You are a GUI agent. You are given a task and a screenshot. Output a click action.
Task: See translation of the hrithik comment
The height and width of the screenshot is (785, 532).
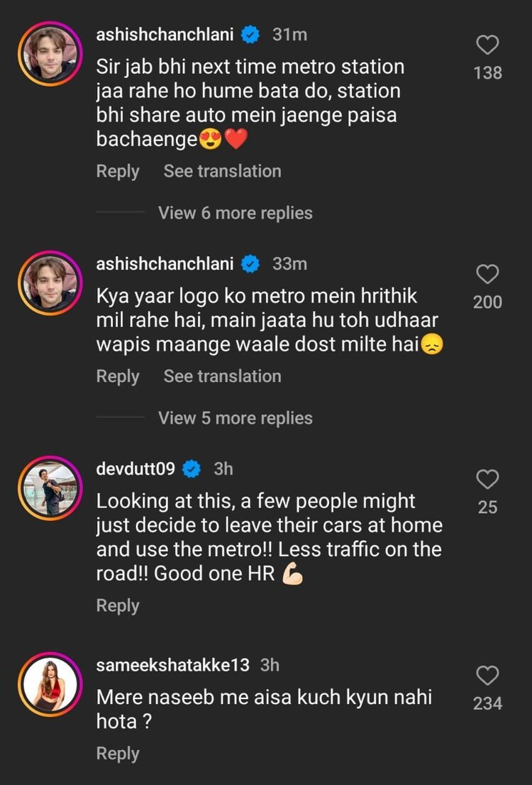[222, 376]
